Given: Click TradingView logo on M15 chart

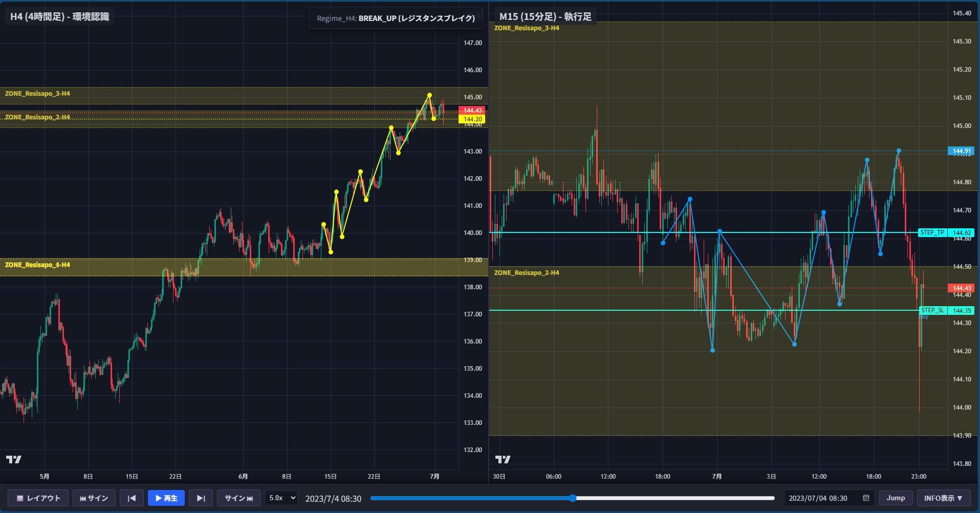Looking at the screenshot, I should coord(503,459).
